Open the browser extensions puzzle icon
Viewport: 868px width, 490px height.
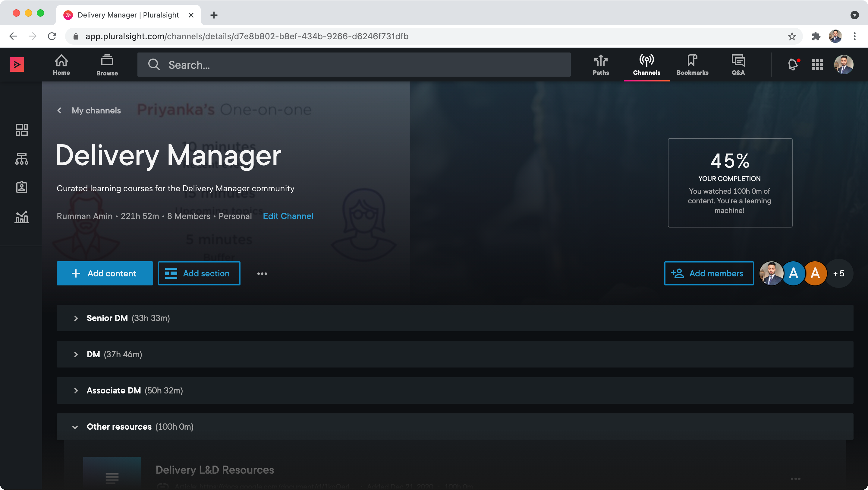tap(816, 37)
